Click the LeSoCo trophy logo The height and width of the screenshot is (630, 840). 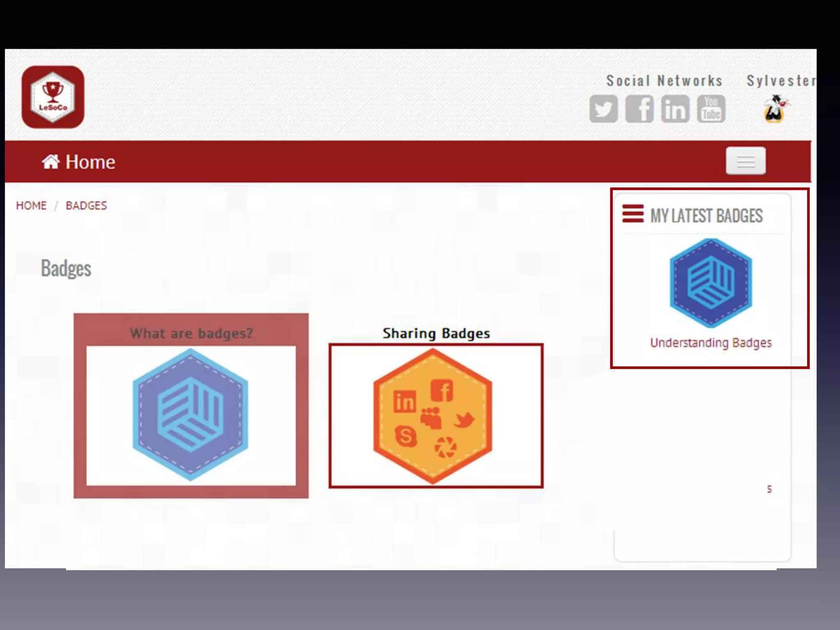(x=53, y=97)
